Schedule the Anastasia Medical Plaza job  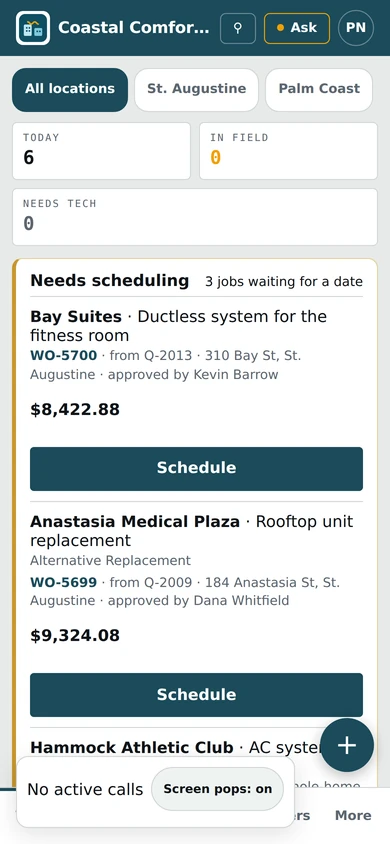tap(196, 695)
